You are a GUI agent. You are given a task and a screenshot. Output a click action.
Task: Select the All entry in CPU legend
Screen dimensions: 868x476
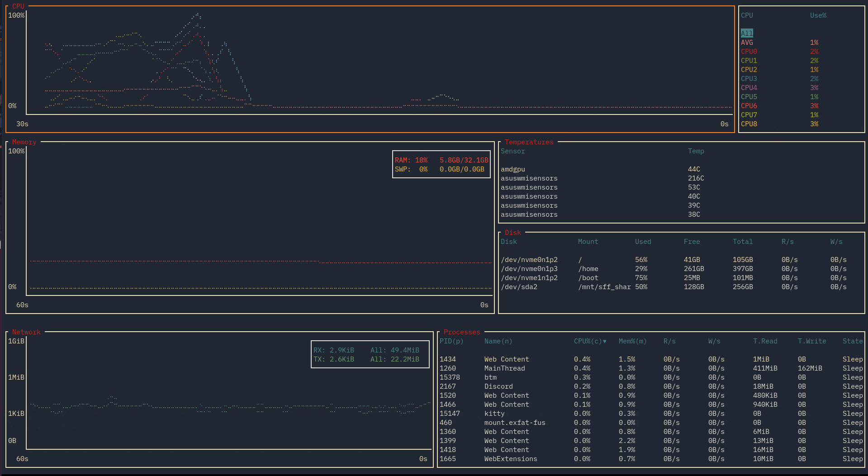(747, 33)
